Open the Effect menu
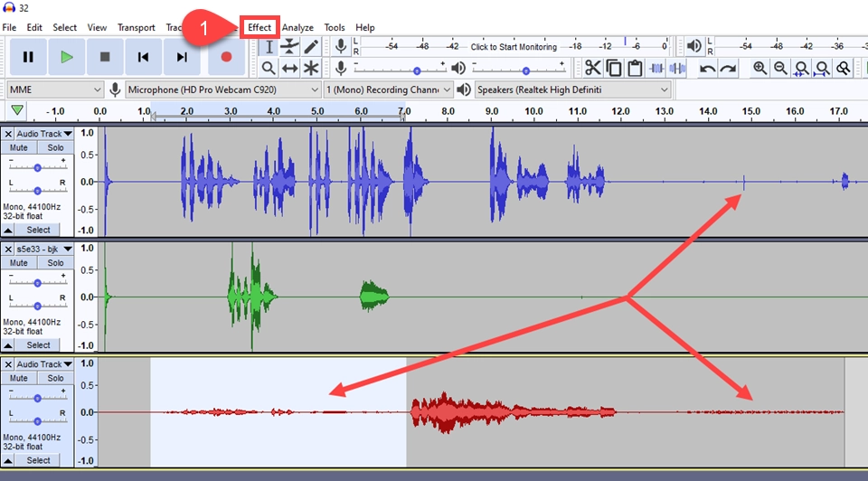 pos(259,27)
